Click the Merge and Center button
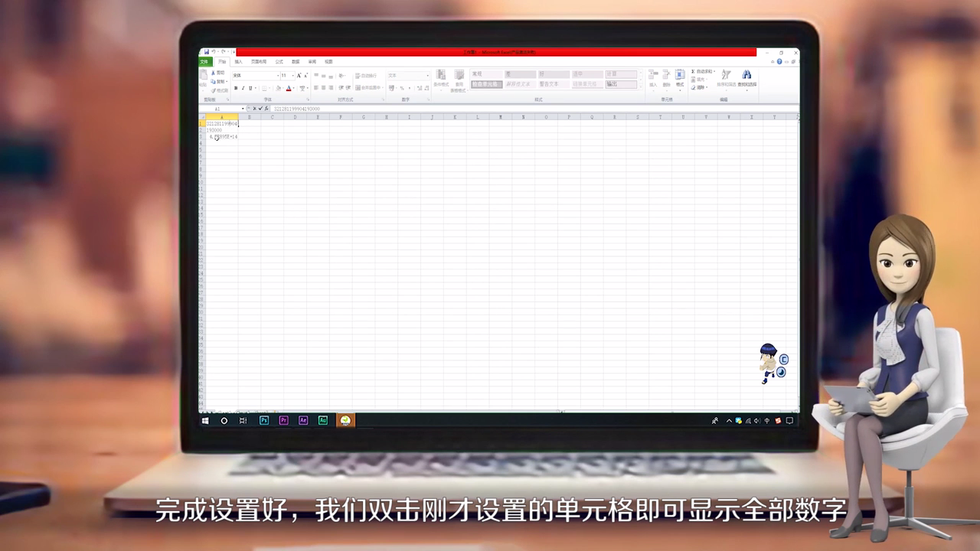Screen dimensions: 980x551 (368, 88)
